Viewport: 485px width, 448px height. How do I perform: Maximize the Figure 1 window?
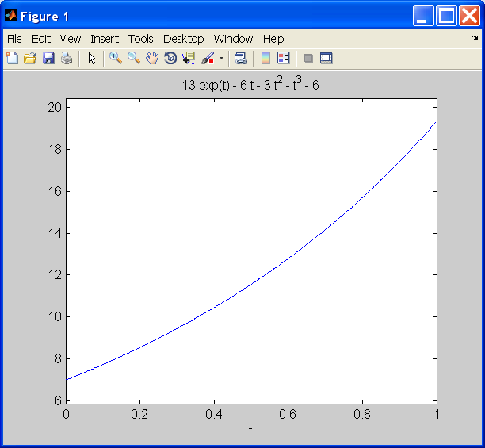(x=446, y=16)
